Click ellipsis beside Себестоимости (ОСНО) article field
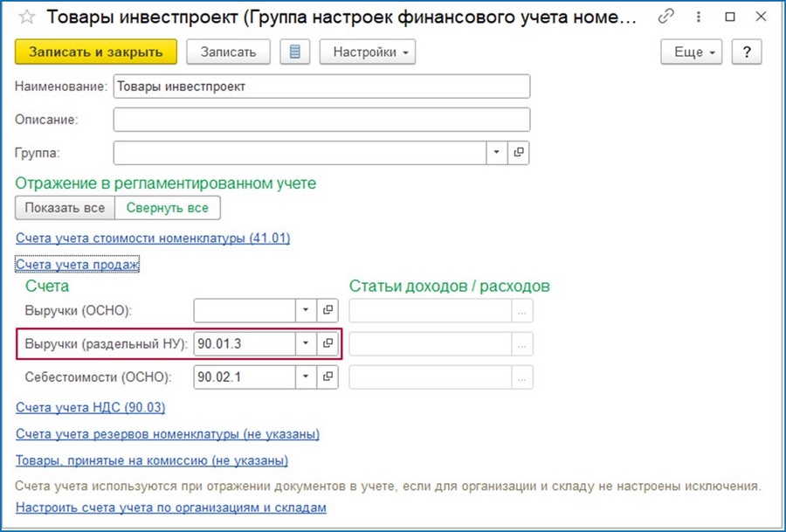The width and height of the screenshot is (786, 532). tap(522, 377)
